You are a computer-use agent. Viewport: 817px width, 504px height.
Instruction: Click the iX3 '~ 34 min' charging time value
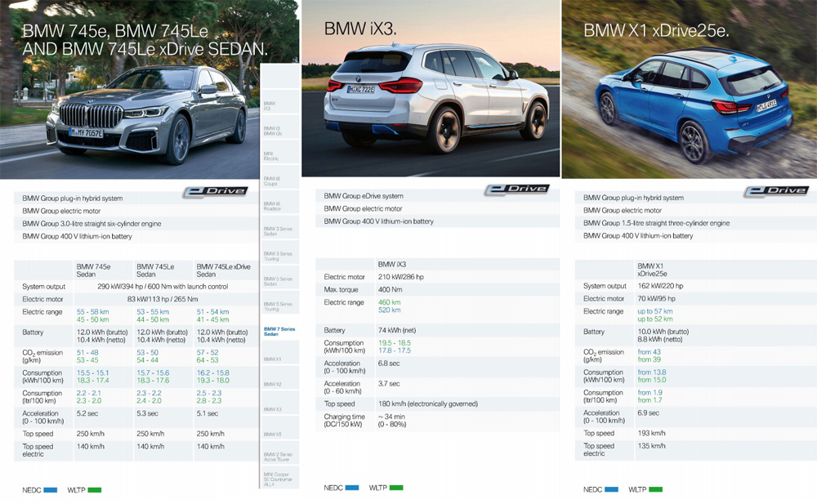391,417
